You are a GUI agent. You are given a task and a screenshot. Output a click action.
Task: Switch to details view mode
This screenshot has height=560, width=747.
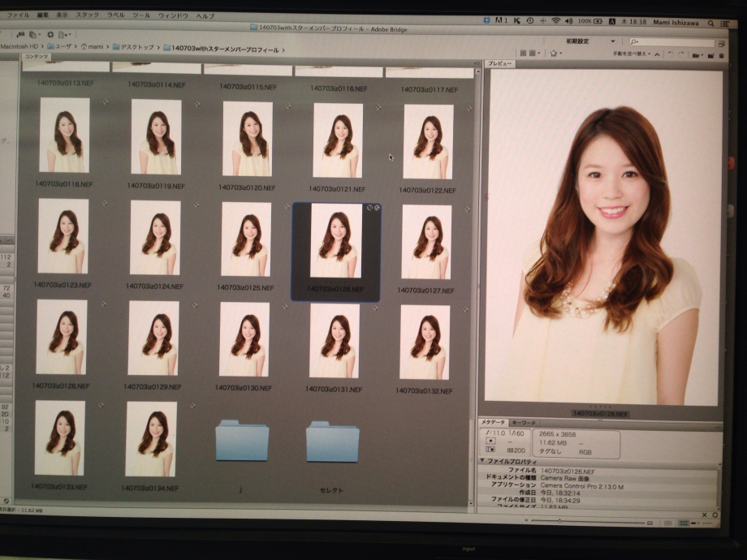click(695, 523)
